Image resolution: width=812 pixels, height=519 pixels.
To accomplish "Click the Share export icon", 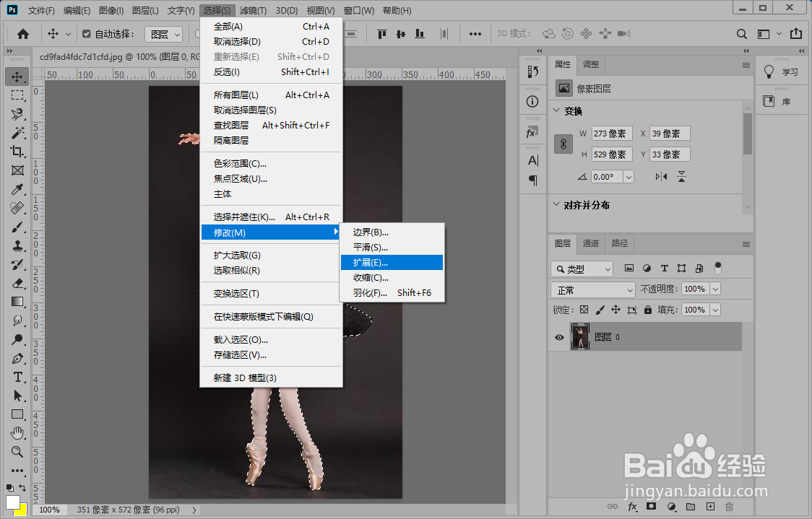I will coord(796,34).
